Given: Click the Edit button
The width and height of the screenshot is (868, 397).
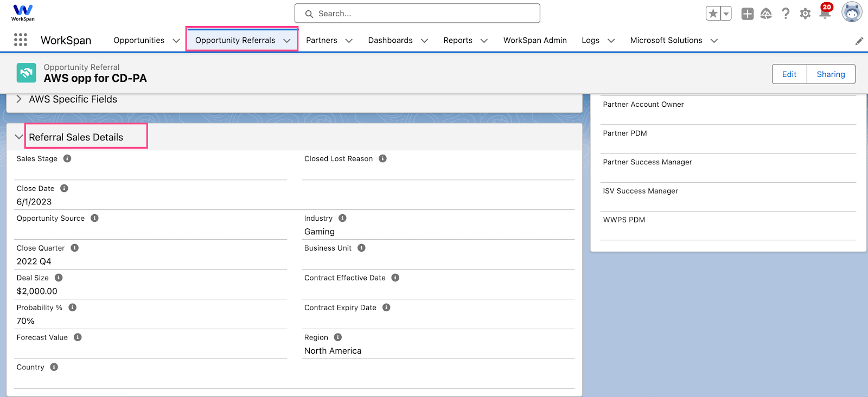Looking at the screenshot, I should tap(789, 74).
